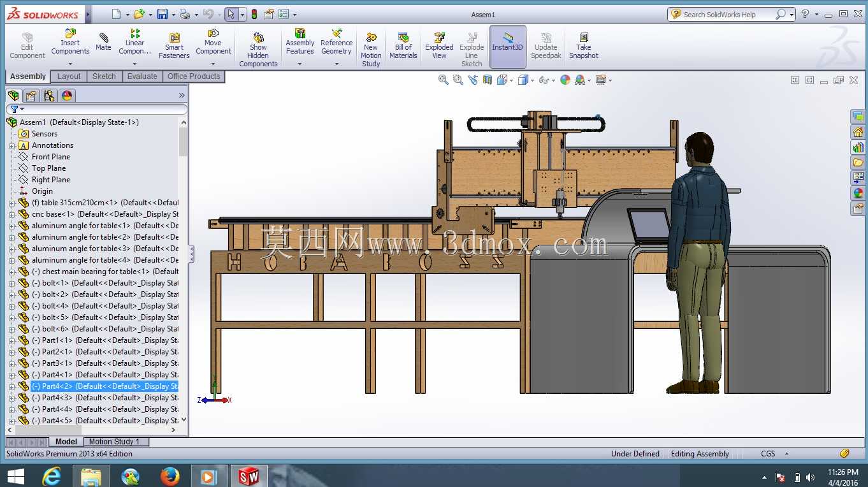Click the Rebuild traffic light icon
This screenshot has height=487, width=868.
[x=254, y=14]
